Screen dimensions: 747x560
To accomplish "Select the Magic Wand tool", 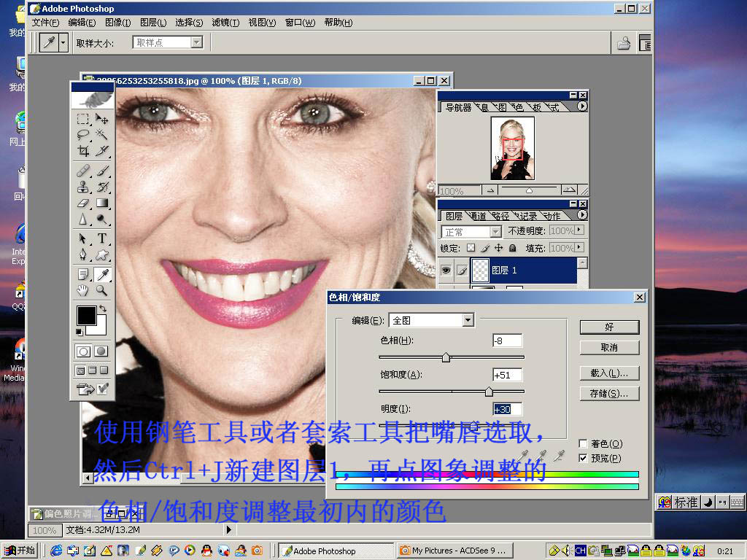I will pyautogui.click(x=101, y=135).
